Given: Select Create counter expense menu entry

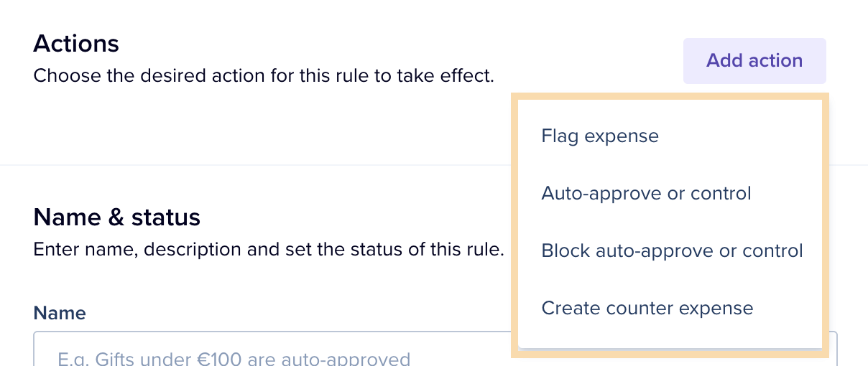Looking at the screenshot, I should point(647,308).
